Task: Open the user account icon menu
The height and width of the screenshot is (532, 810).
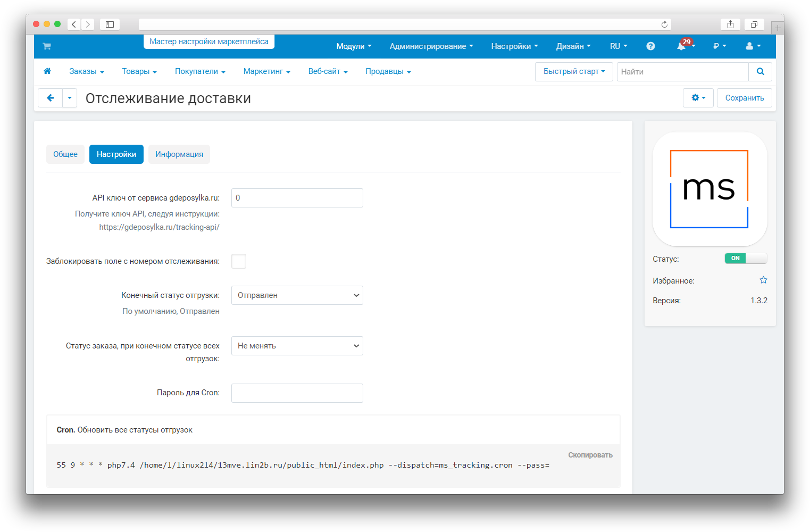Action: click(x=753, y=46)
